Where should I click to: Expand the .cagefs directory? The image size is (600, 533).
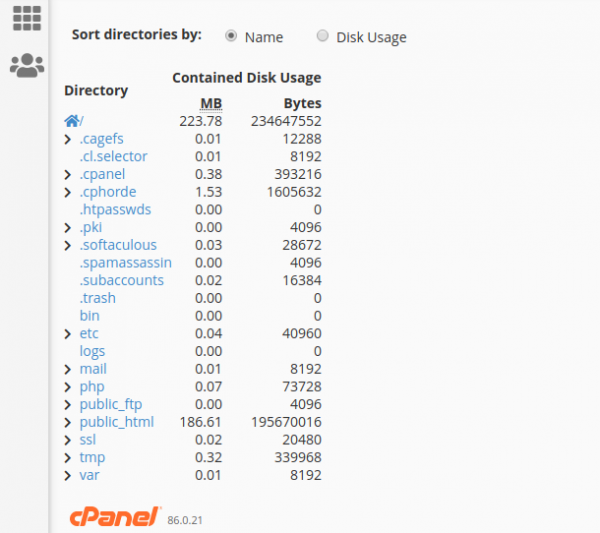68,139
